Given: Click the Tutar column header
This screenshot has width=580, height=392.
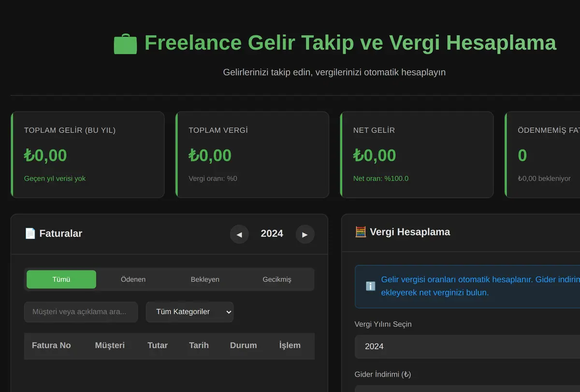Looking at the screenshot, I should pyautogui.click(x=158, y=345).
